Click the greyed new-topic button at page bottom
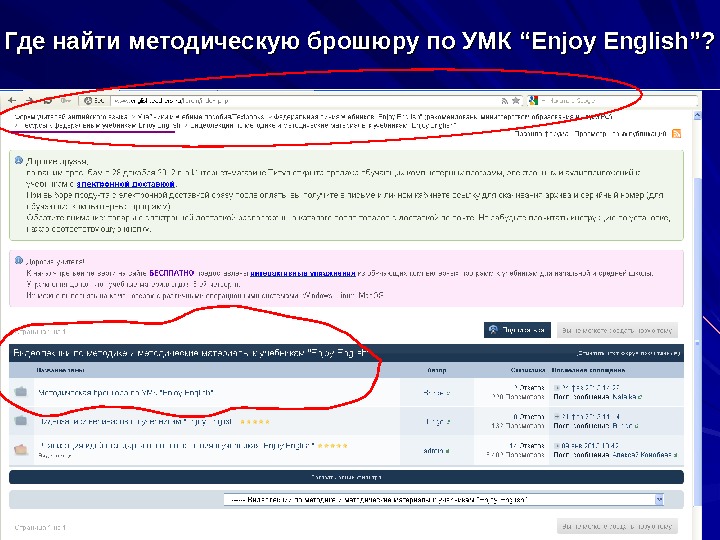 [617, 526]
